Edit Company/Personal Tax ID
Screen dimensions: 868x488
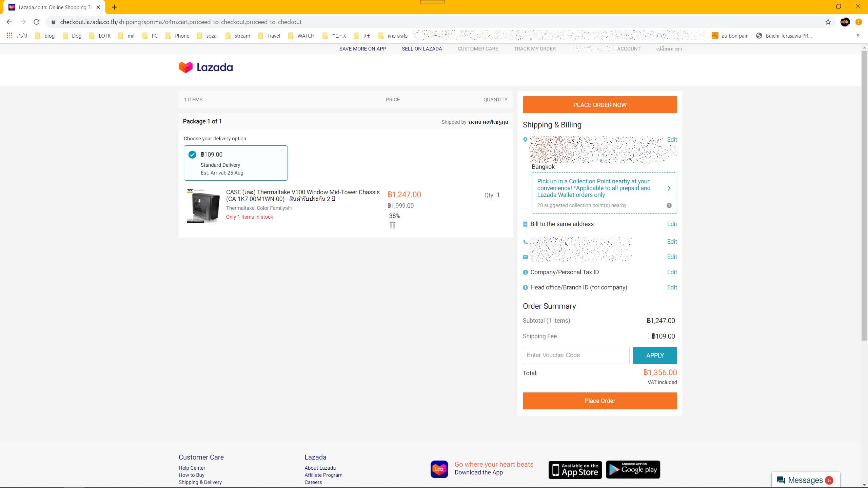[672, 272]
